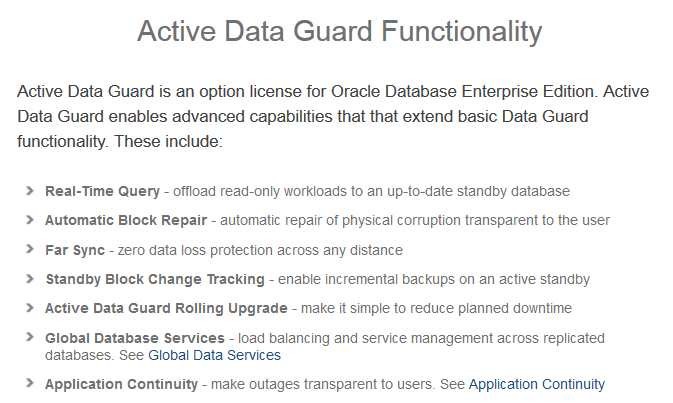Image resolution: width=673 pixels, height=403 pixels.
Task: Click the arrow bullet next to Far Sync
Action: click(30, 249)
